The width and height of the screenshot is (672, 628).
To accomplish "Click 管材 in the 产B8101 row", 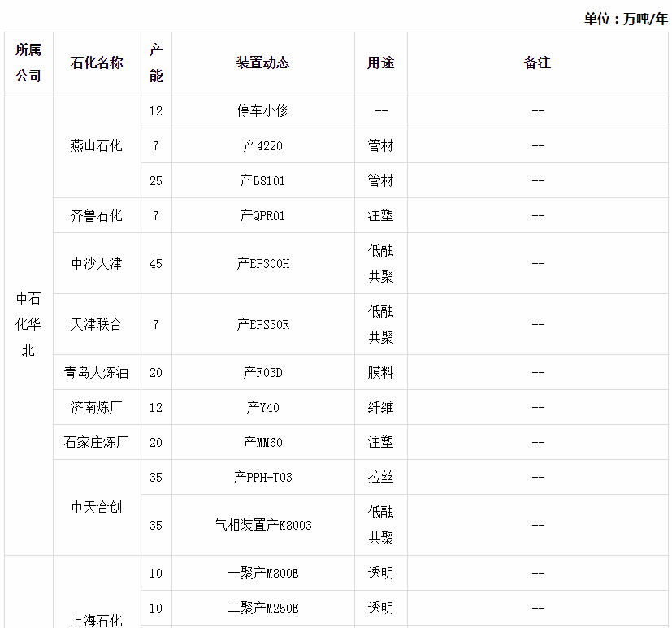I will point(380,181).
